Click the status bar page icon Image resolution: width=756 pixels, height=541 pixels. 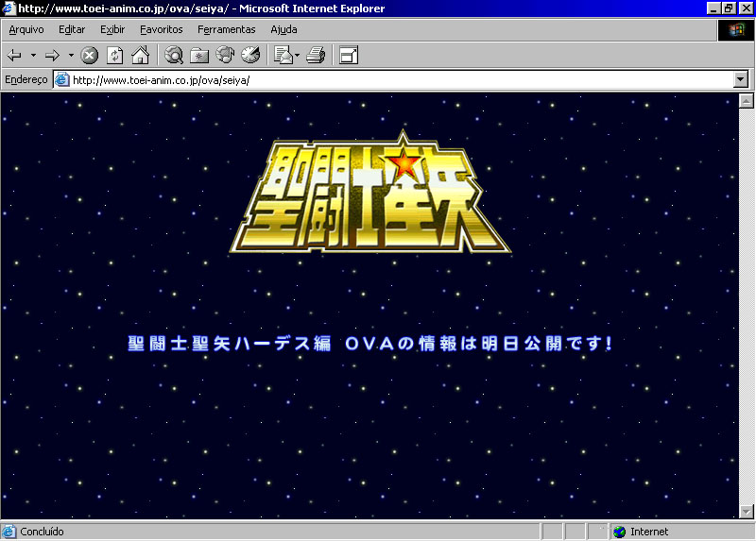9,532
